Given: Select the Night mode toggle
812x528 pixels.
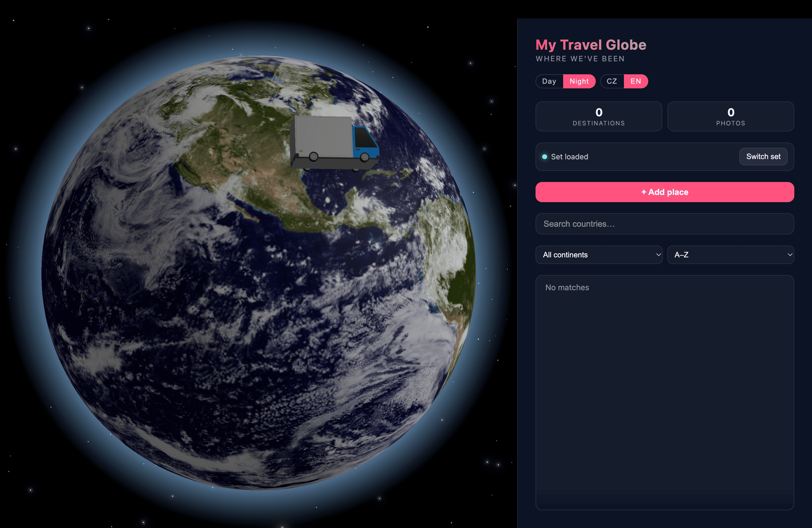Looking at the screenshot, I should tap(579, 81).
